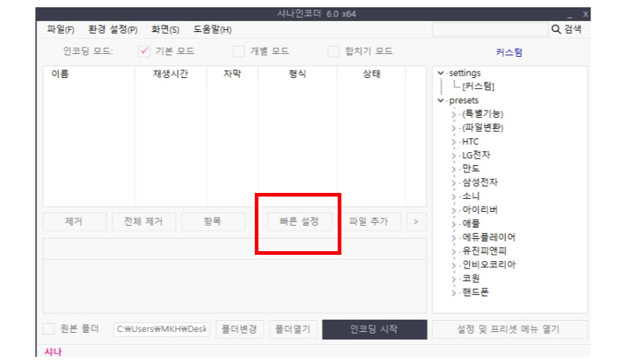Click the 상태 column header
626x364 pixels.
372,74
